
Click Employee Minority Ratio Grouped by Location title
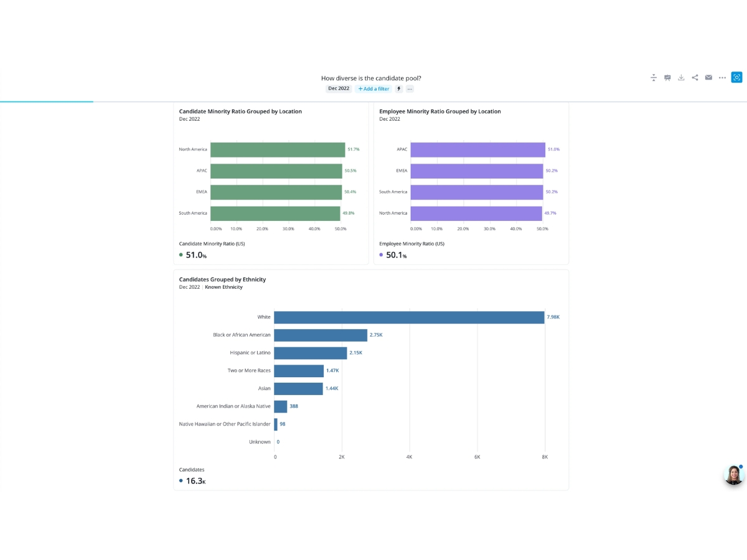[440, 111]
